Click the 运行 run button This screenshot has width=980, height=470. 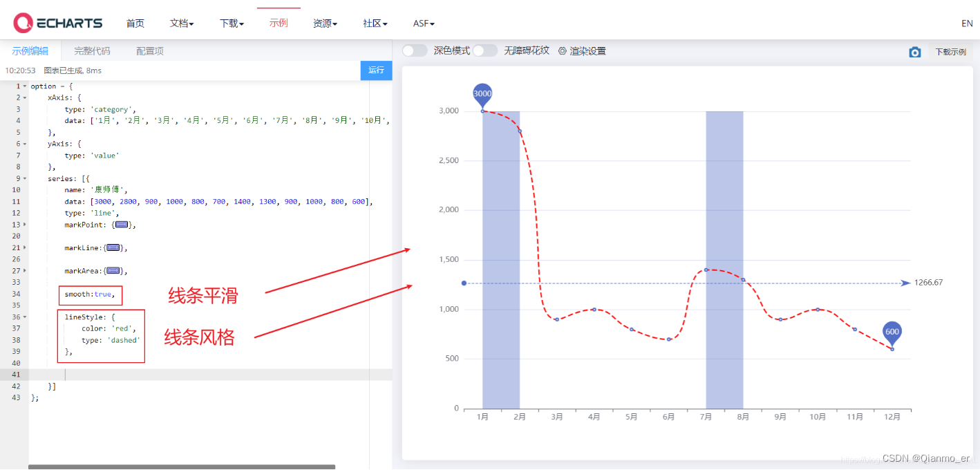(x=376, y=70)
